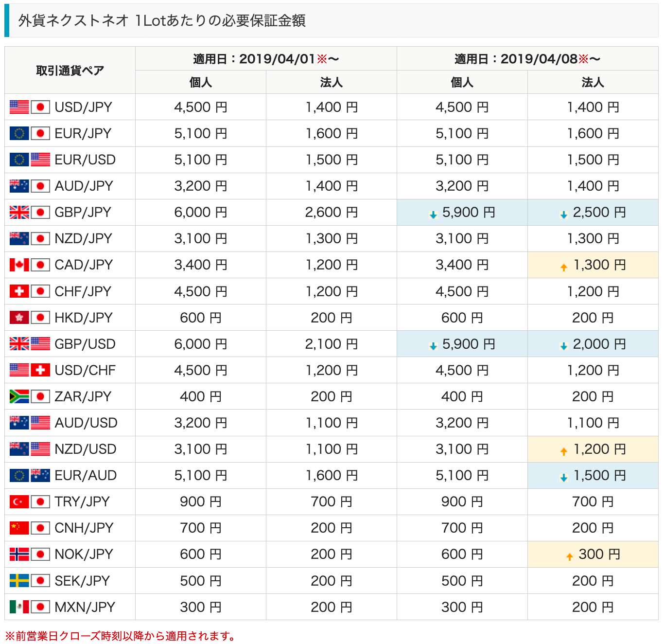
Task: Click the 6,000 円 value in the GBP/JPY row
Action: pos(201,212)
